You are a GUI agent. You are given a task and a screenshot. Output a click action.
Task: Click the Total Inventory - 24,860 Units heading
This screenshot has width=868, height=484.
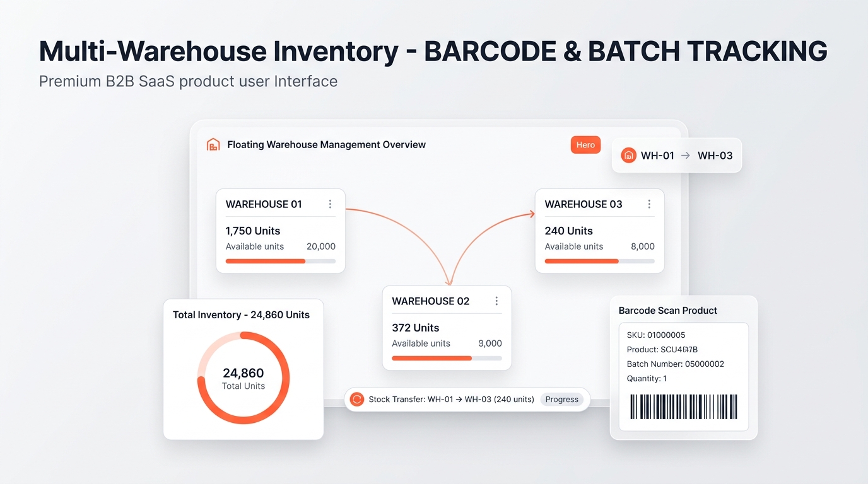(241, 314)
